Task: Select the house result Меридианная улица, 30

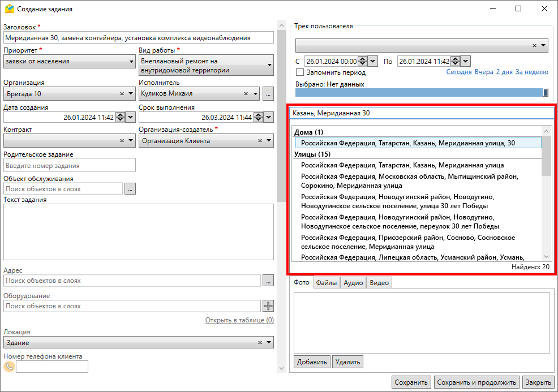Action: coord(407,143)
